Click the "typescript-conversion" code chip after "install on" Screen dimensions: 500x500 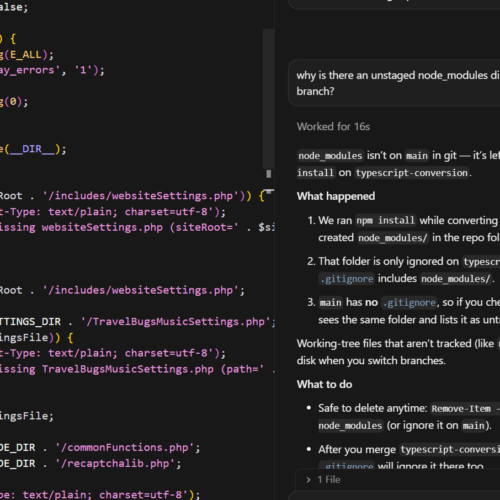pyautogui.click(x=412, y=173)
